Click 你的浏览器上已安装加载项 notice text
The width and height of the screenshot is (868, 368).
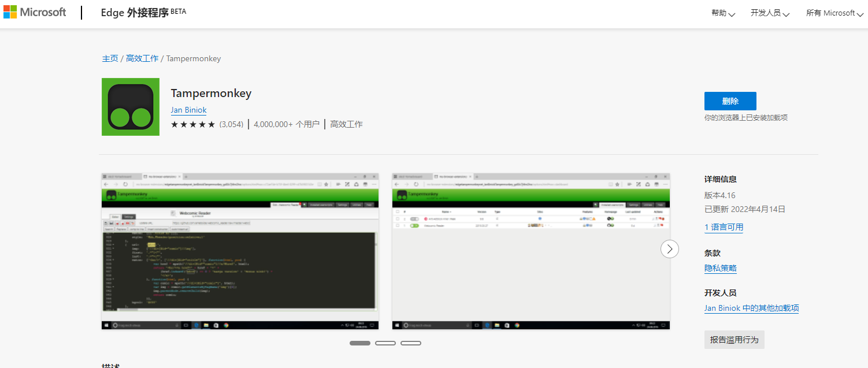click(746, 118)
